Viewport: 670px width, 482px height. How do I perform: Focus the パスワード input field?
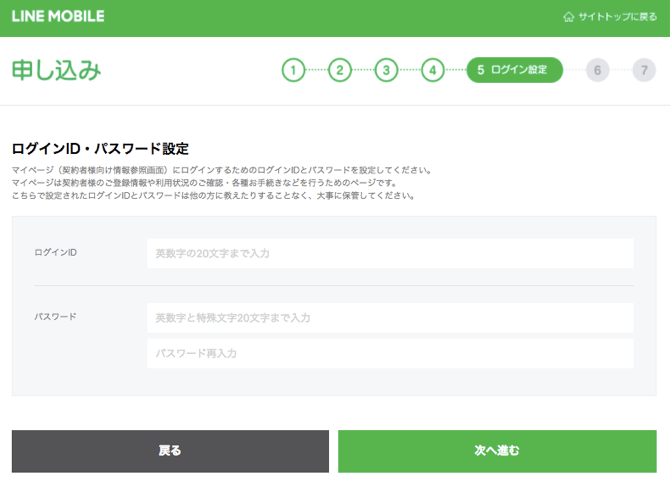coord(390,318)
